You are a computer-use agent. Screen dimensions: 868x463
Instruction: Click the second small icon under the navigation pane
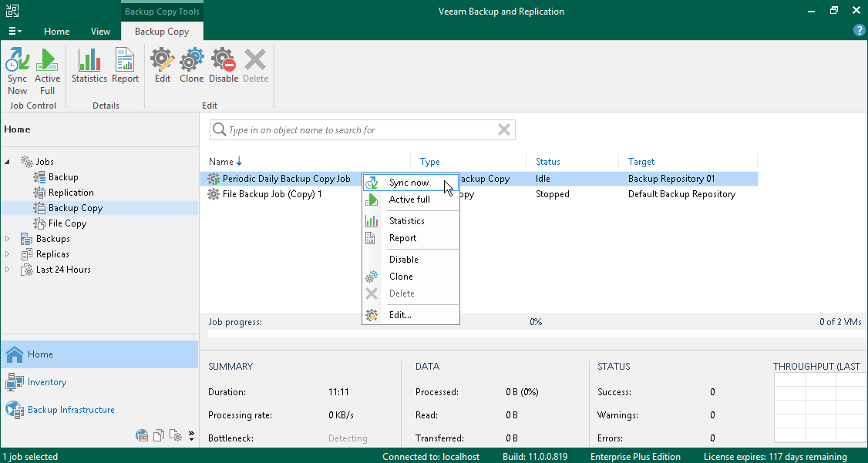click(159, 436)
